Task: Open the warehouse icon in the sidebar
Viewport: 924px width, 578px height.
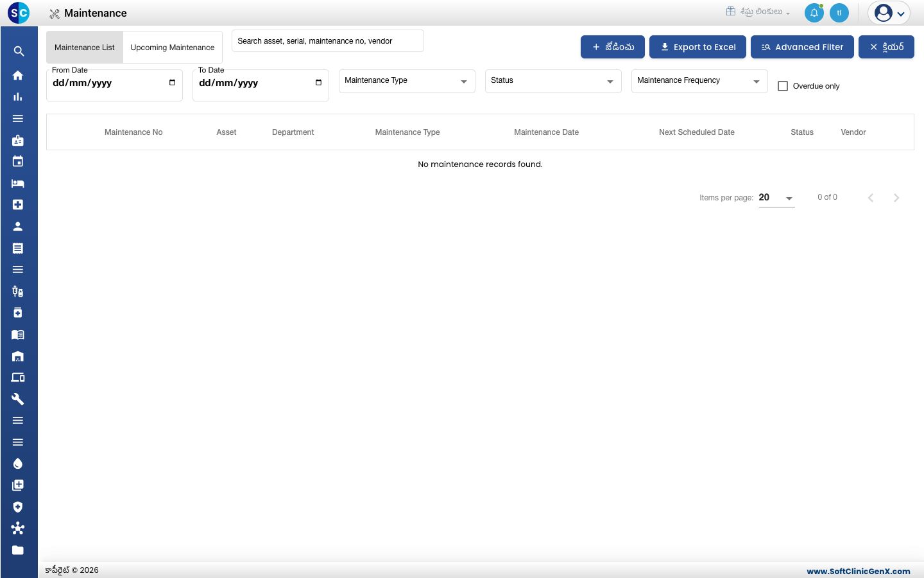Action: [18, 356]
